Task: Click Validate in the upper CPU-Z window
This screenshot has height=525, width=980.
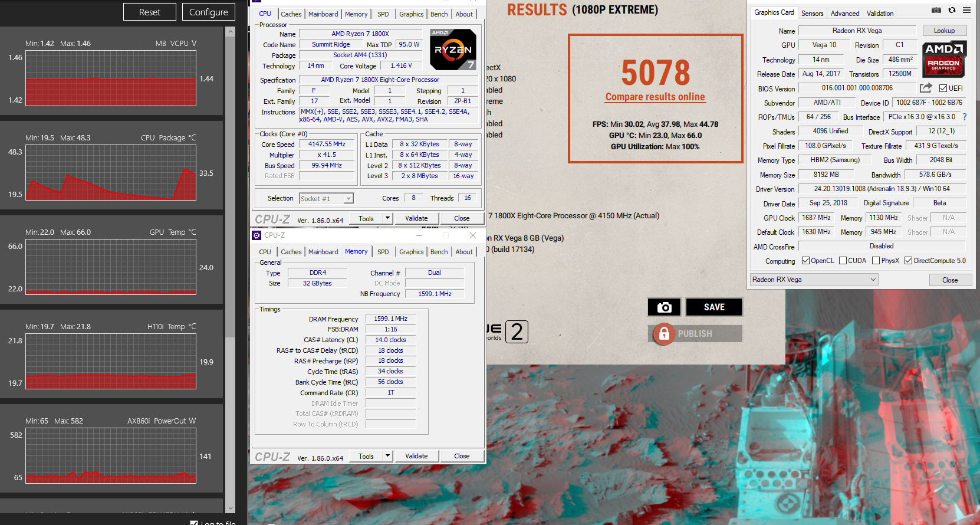Action: click(416, 218)
